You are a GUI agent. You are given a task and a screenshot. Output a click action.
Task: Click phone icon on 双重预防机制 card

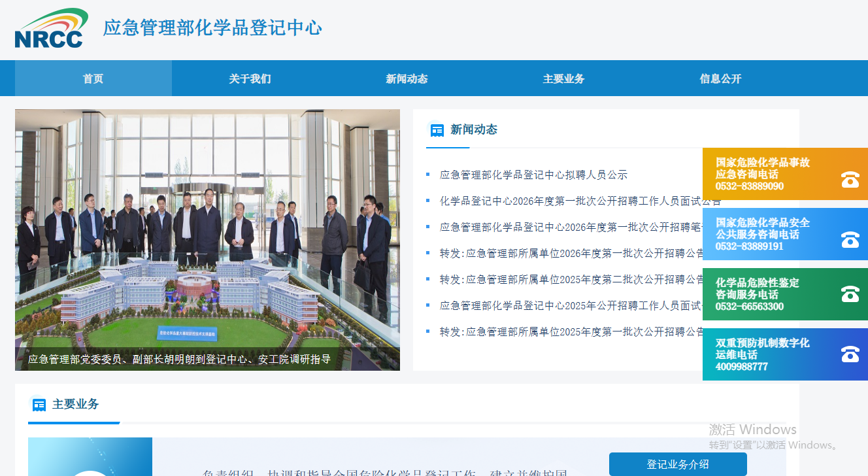[850, 354]
